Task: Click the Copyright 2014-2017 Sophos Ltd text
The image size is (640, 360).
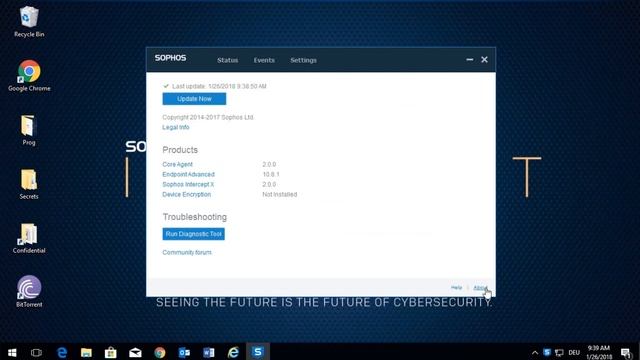Action: (x=208, y=117)
